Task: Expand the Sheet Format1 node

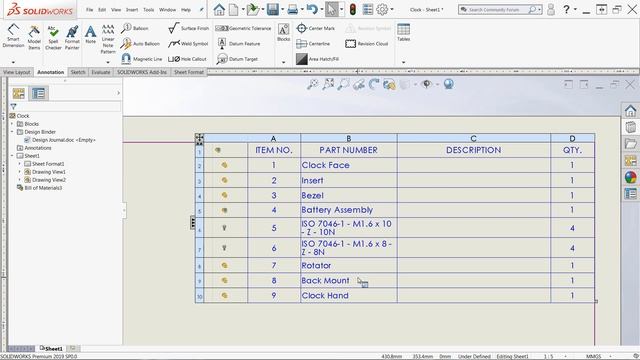Action: tap(20, 164)
